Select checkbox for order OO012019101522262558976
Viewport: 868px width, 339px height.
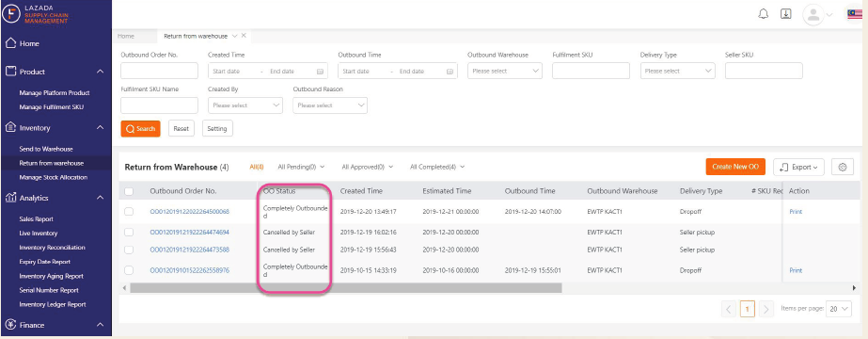point(129,270)
